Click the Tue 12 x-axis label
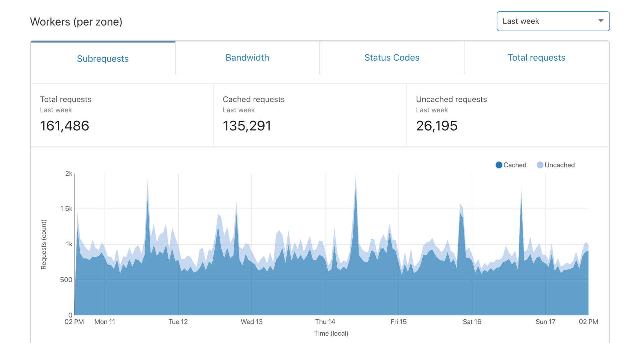 click(x=178, y=322)
